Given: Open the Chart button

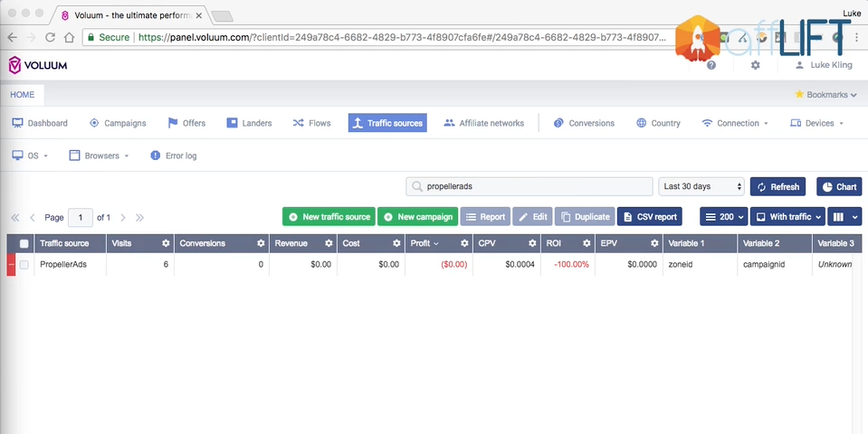Looking at the screenshot, I should click(839, 186).
